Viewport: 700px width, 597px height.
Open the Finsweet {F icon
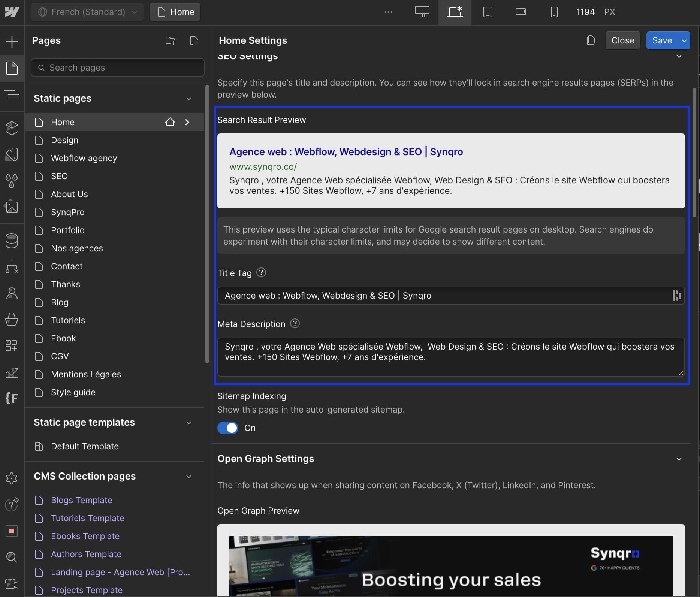coord(12,398)
